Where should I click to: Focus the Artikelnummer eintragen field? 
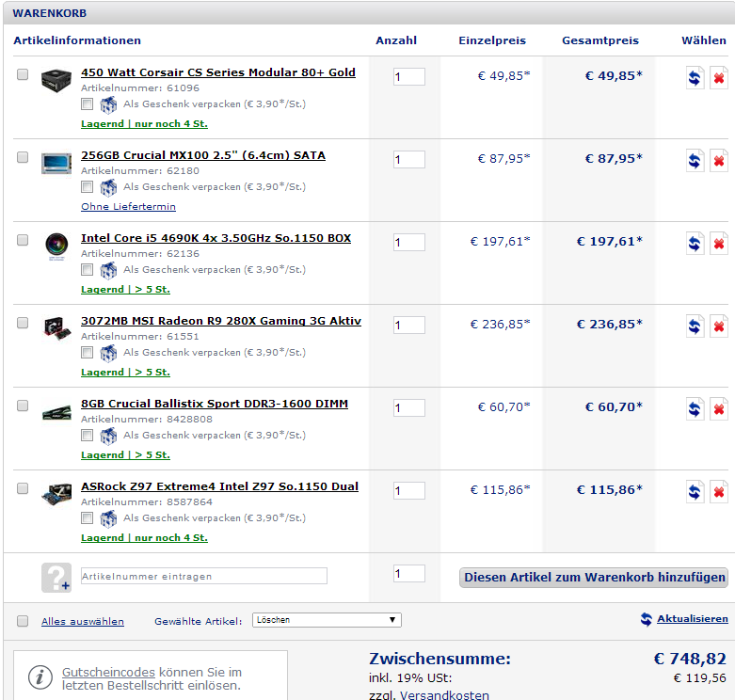click(204, 576)
